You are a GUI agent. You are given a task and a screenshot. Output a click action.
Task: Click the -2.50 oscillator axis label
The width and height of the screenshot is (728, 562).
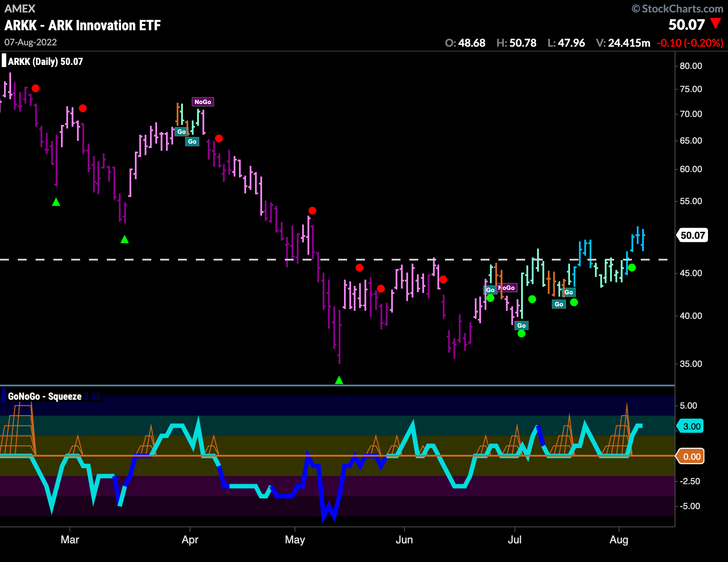point(690,481)
